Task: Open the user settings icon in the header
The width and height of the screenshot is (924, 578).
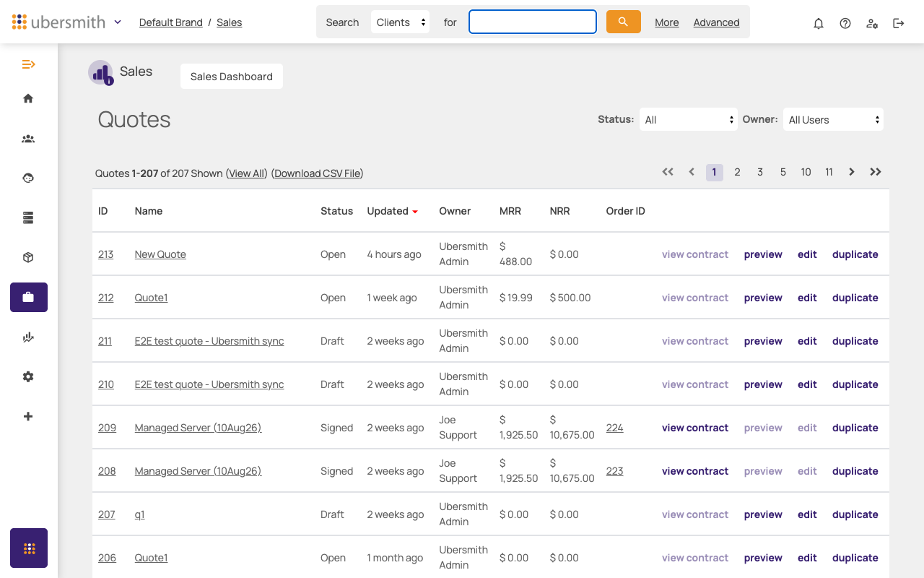Action: click(x=872, y=23)
